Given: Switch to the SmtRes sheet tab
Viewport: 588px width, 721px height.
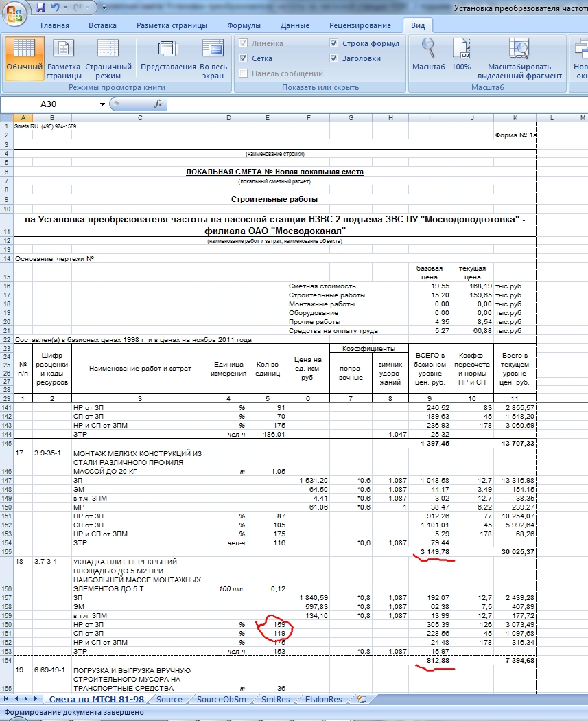Looking at the screenshot, I should coord(275,700).
